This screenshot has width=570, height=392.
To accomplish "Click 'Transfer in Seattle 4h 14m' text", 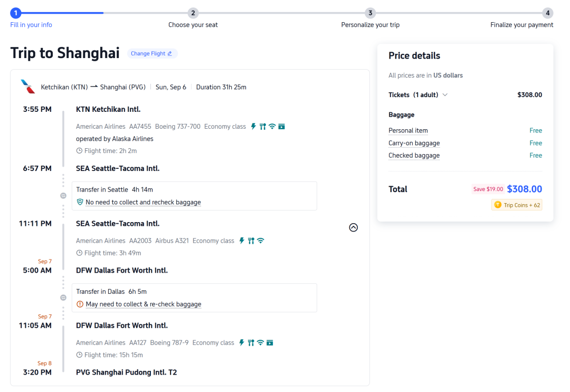I will point(115,189).
